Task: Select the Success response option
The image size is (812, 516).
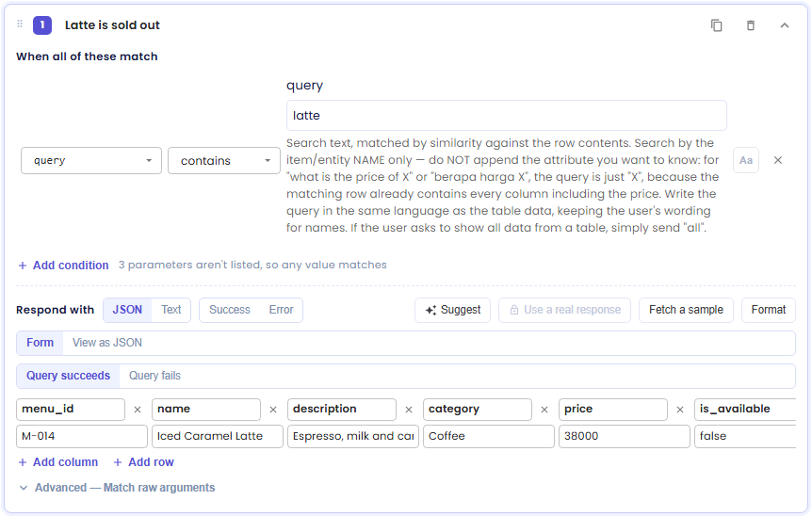Action: (x=230, y=310)
